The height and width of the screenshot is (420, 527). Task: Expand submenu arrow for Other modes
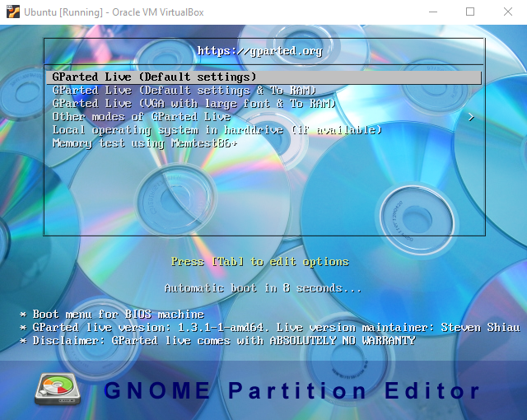click(x=471, y=117)
